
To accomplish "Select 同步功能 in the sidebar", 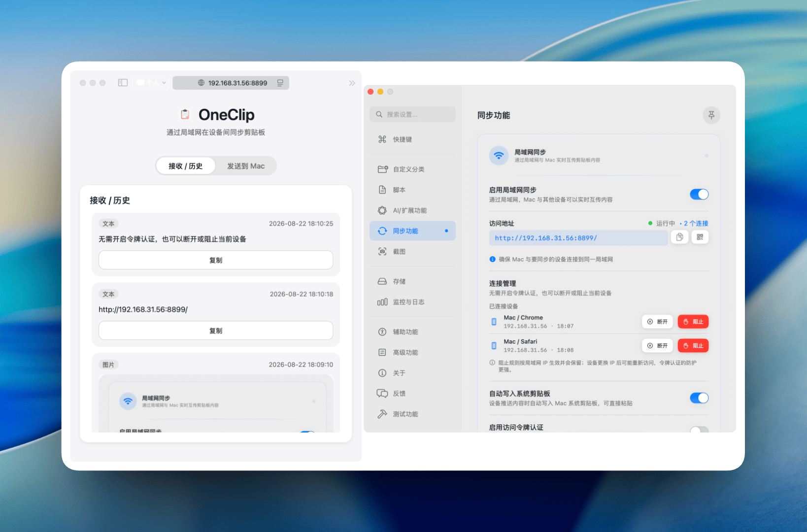I will [412, 231].
